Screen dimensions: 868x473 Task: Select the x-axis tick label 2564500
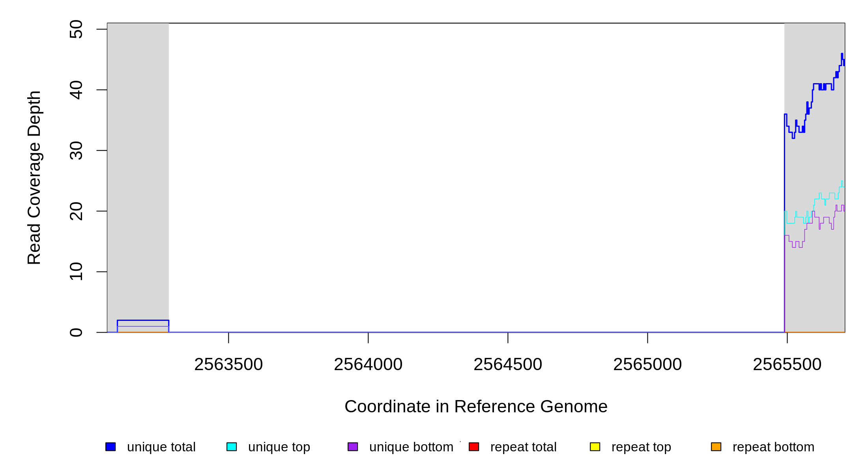point(508,364)
